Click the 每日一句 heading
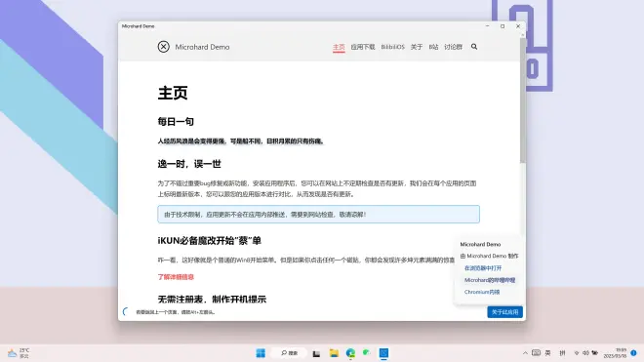The width and height of the screenshot is (644, 362). pyautogui.click(x=176, y=122)
